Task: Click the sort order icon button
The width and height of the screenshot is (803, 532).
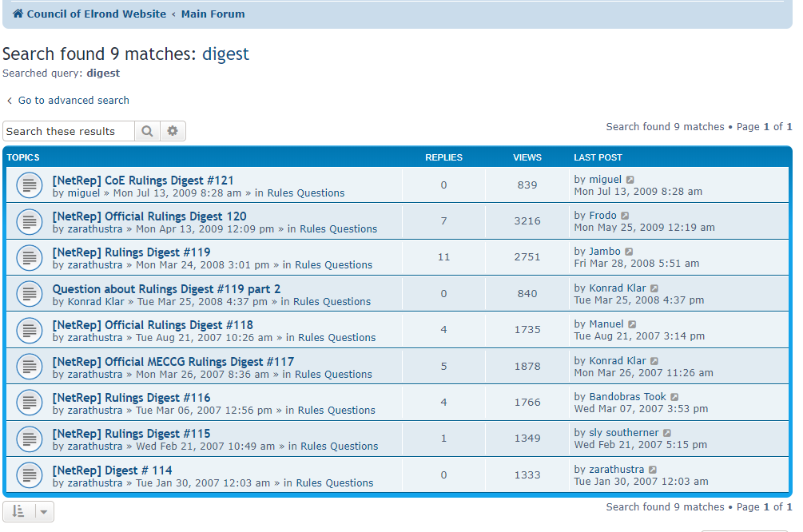Action: pos(19,512)
